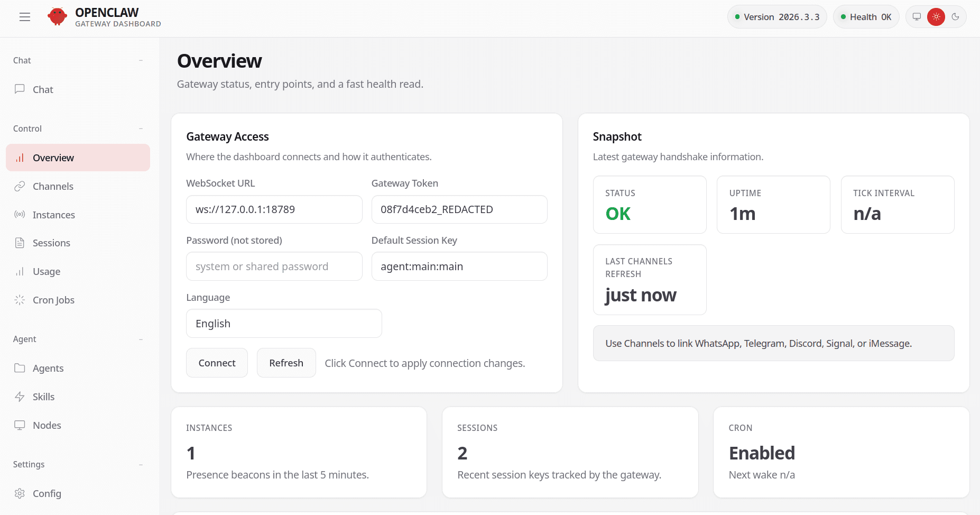Open Instances page
Viewport: 980px width, 515px height.
point(78,215)
